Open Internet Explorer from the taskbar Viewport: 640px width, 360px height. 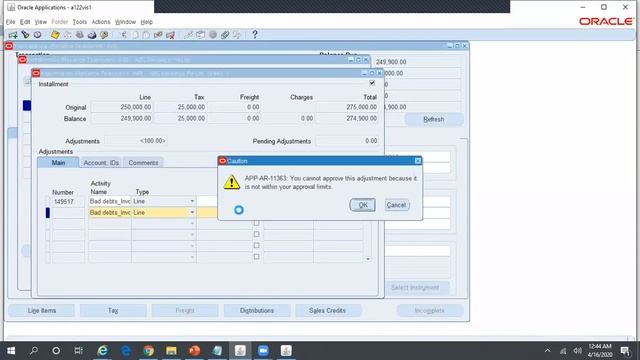tap(102, 351)
